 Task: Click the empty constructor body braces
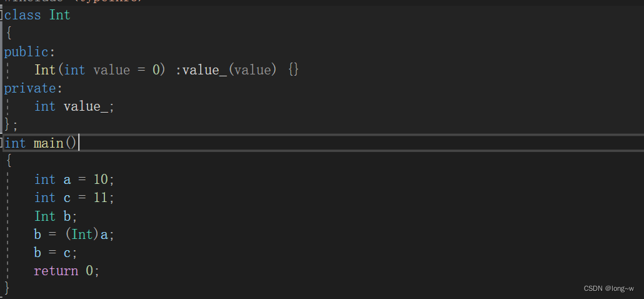[294, 70]
